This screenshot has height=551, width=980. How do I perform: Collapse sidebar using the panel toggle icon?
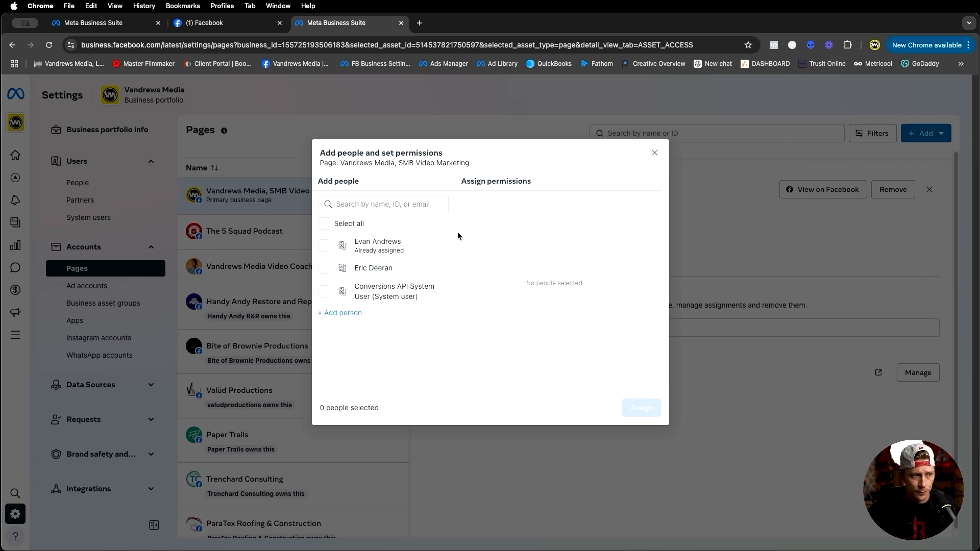pos(154,525)
